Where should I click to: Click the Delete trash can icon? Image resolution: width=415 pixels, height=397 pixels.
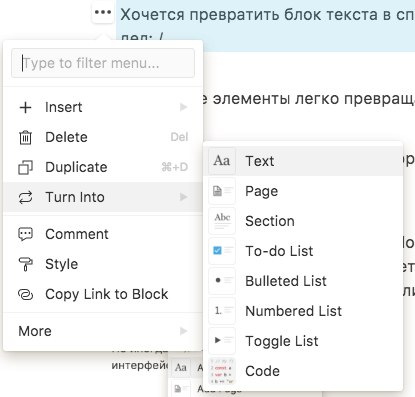tap(25, 137)
